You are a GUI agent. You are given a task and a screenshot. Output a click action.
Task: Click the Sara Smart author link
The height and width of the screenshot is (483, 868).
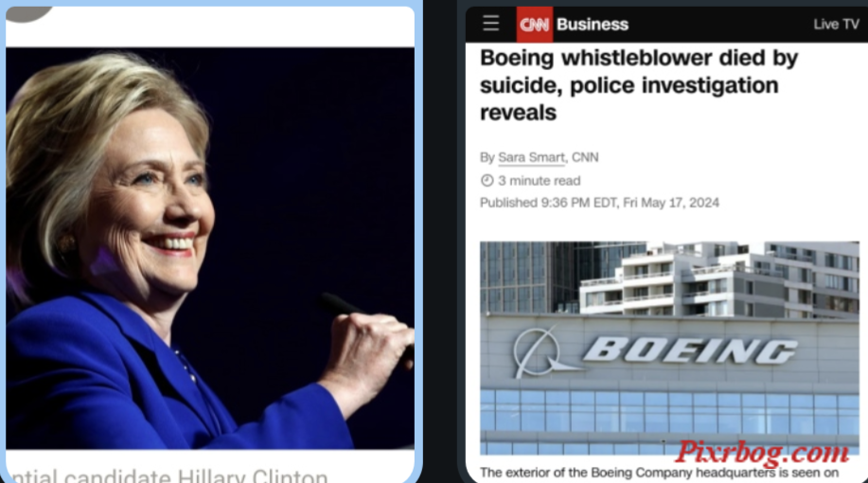(x=531, y=157)
